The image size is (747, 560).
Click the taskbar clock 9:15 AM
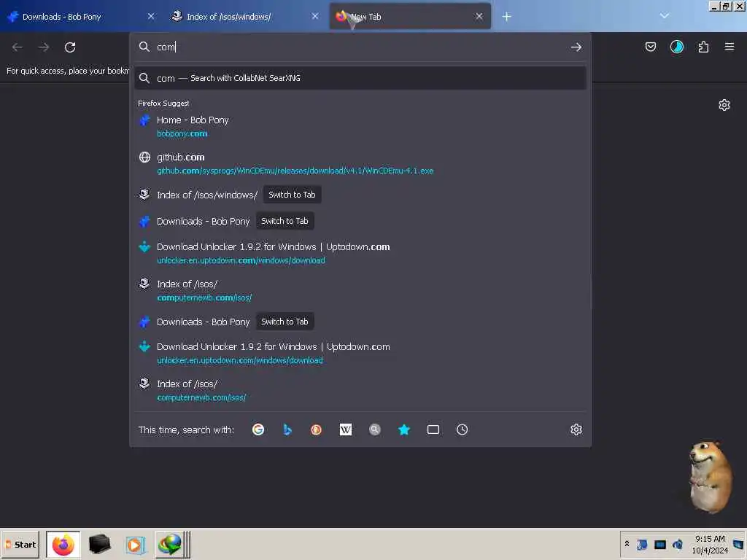coord(710,539)
